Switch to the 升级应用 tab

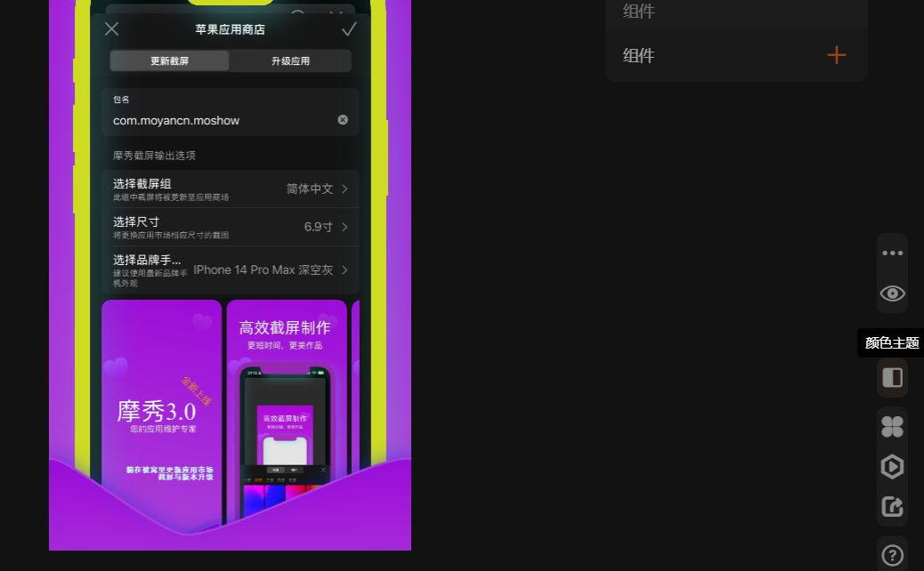(x=290, y=60)
